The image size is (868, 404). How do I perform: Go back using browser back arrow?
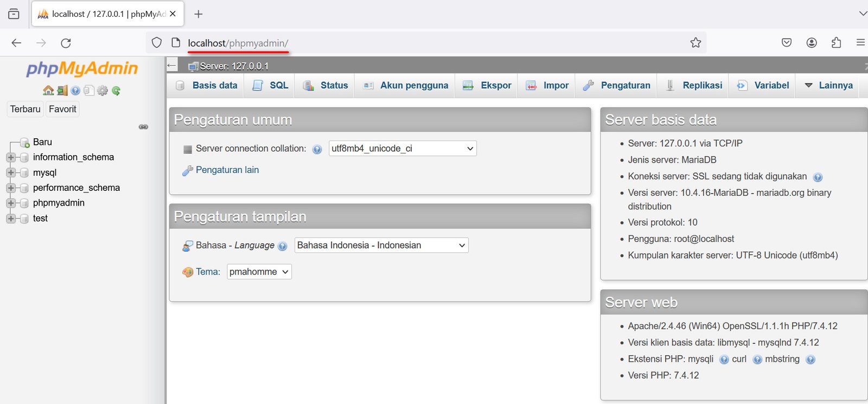(16, 43)
